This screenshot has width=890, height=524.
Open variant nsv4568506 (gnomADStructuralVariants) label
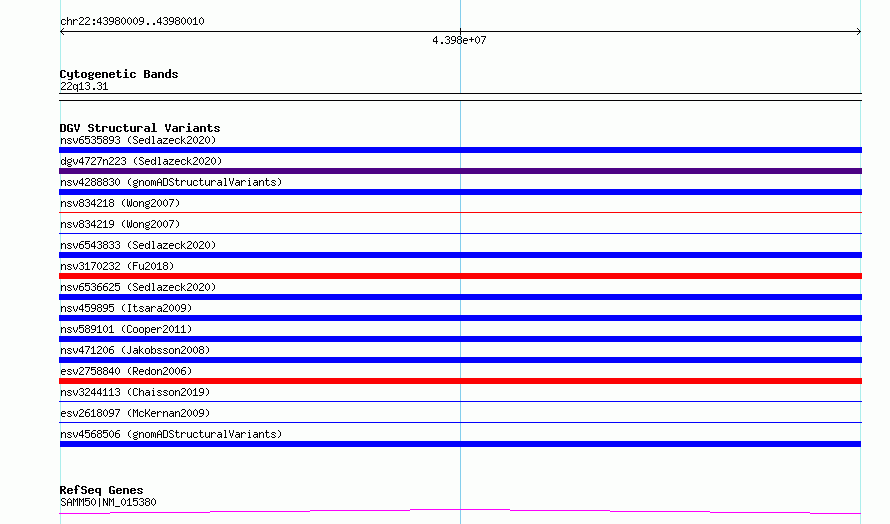(x=171, y=434)
